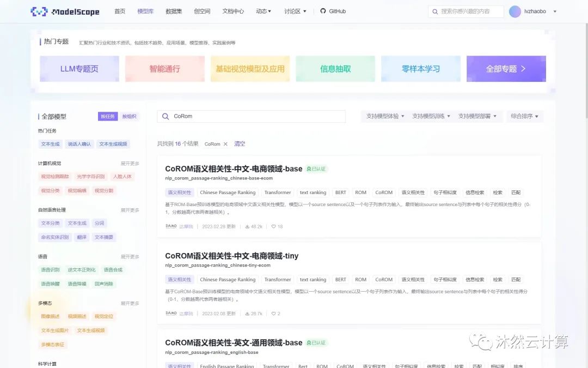Select 人脸人体 task tag
The width and height of the screenshot is (588, 368).
(122, 177)
